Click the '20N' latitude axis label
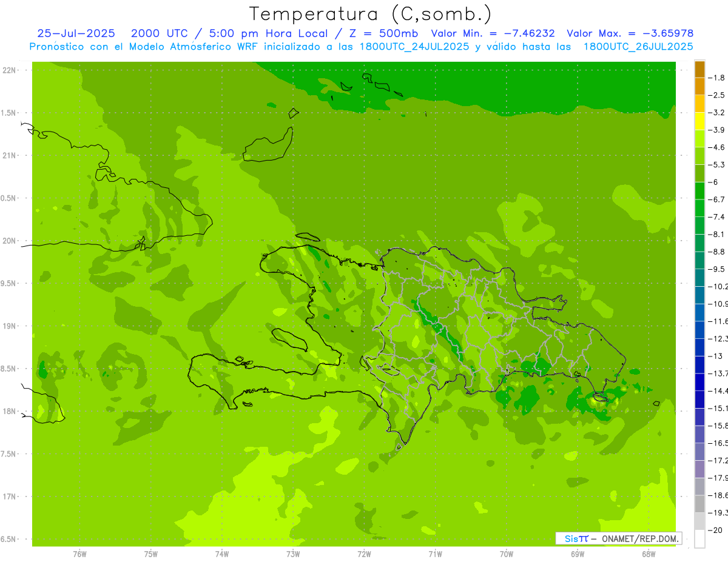The width and height of the screenshot is (728, 562). click(x=10, y=241)
